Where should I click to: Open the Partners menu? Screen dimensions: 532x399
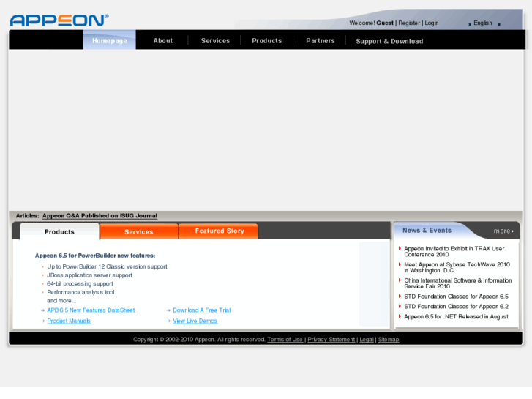pyautogui.click(x=321, y=41)
